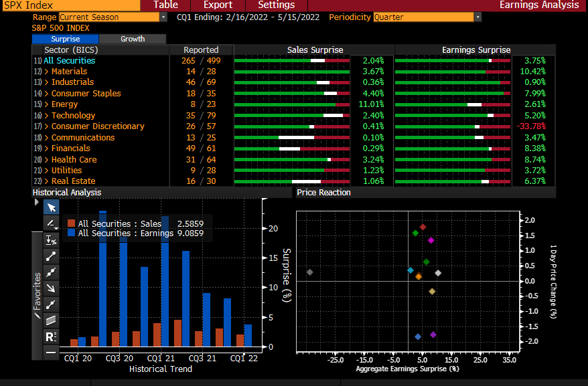Open the Periodicity dropdown arrow
The height and width of the screenshot is (386, 588).
pos(477,17)
